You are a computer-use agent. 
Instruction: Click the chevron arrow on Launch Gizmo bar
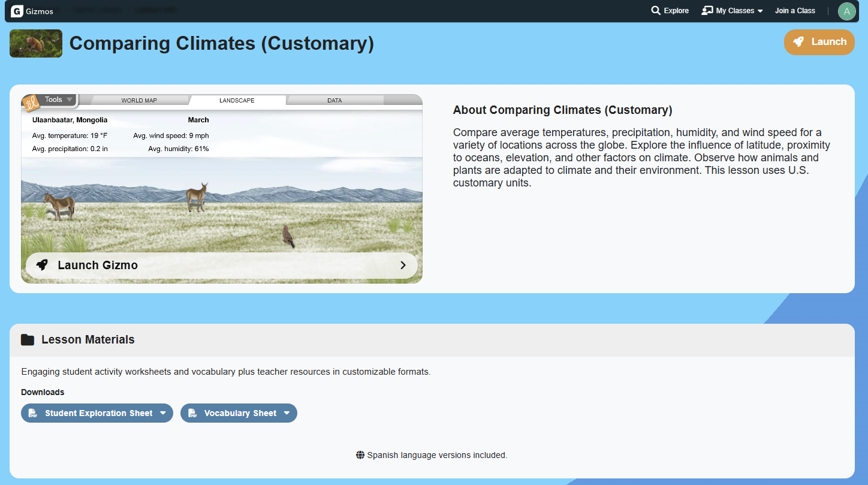pyautogui.click(x=403, y=265)
